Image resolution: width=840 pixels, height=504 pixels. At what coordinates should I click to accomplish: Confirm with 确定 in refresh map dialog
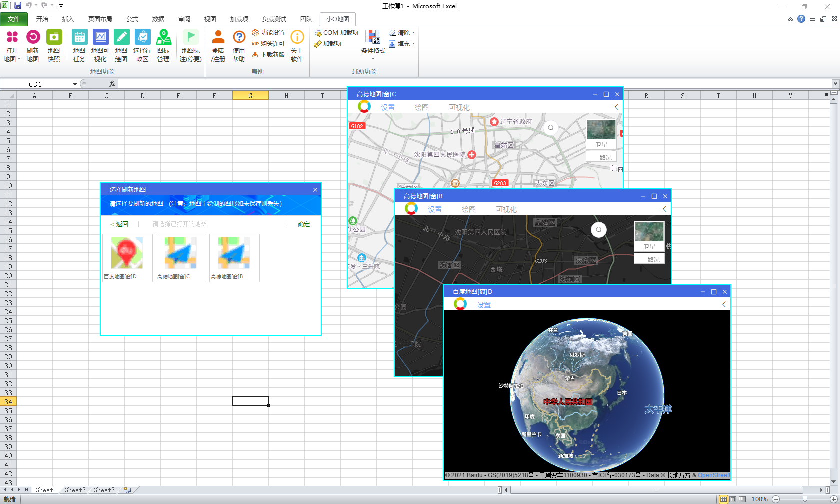[x=304, y=224]
